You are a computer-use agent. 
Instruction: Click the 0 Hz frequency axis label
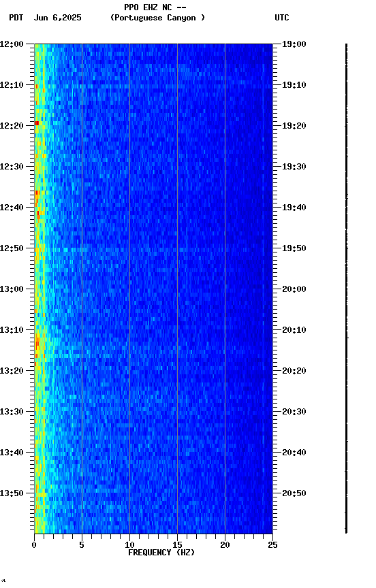point(34,545)
